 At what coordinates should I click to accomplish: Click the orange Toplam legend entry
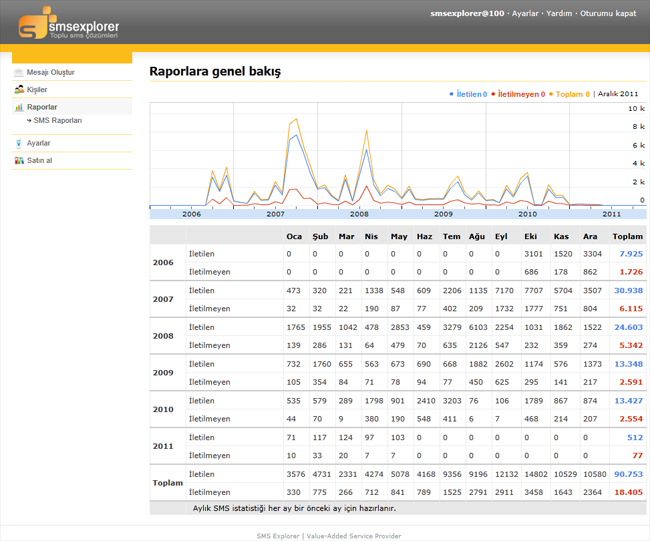point(572,94)
